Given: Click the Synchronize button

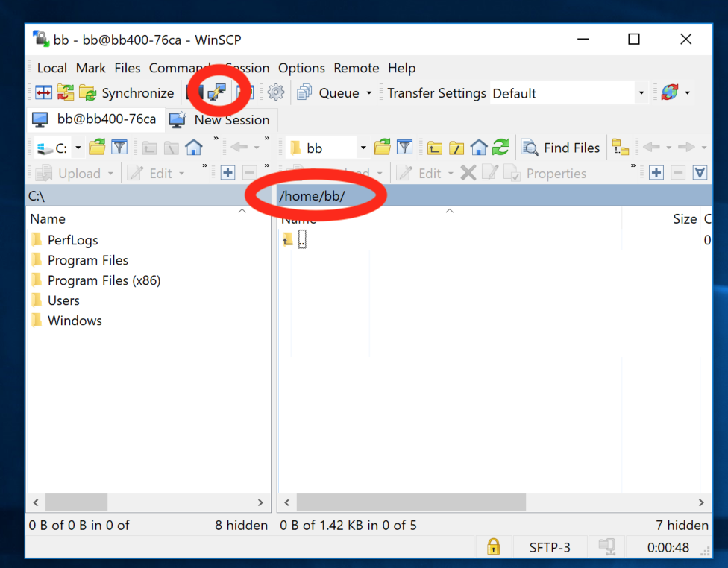Looking at the screenshot, I should click(127, 93).
